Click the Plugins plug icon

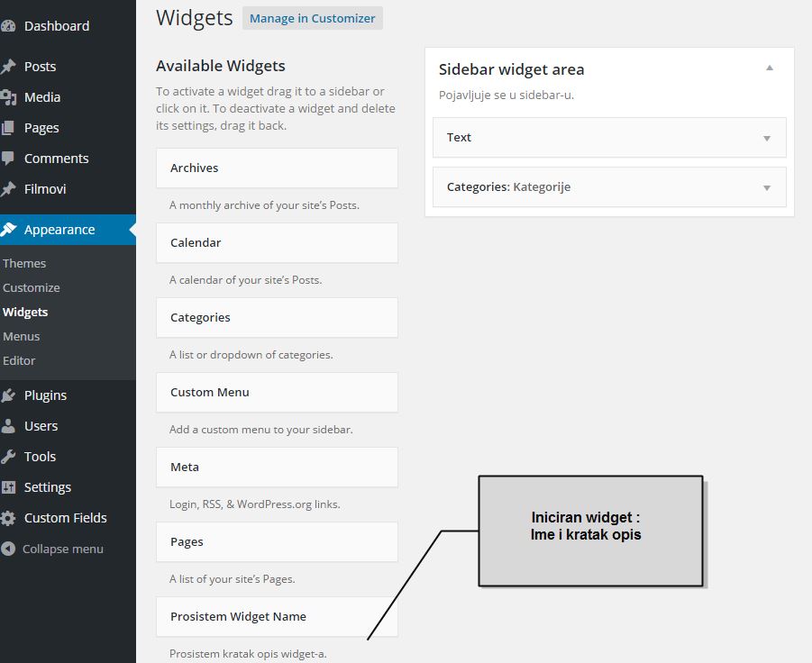point(8,395)
